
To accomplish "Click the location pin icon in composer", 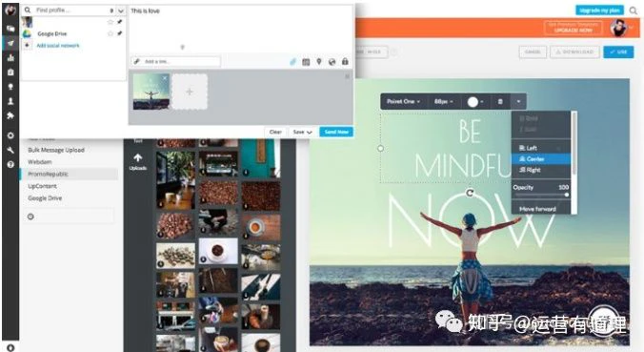I will 319,62.
